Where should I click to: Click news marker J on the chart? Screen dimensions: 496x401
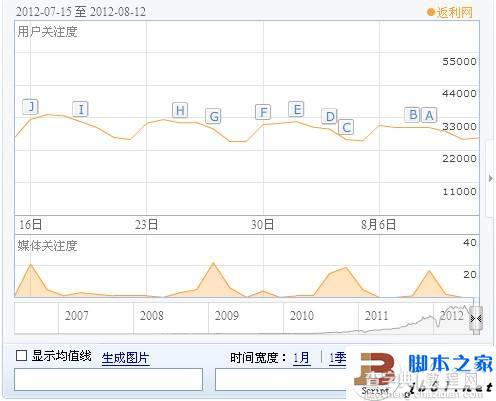click(31, 107)
